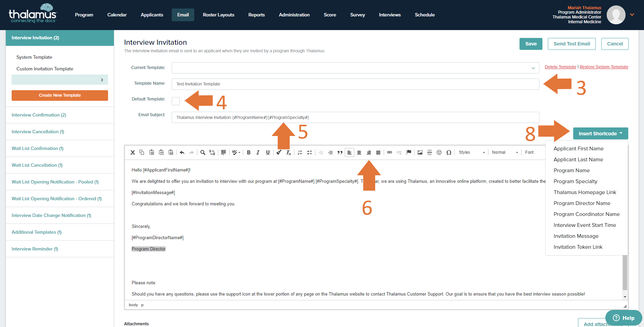
Task: Insert an image into the email
Action: coord(420,152)
